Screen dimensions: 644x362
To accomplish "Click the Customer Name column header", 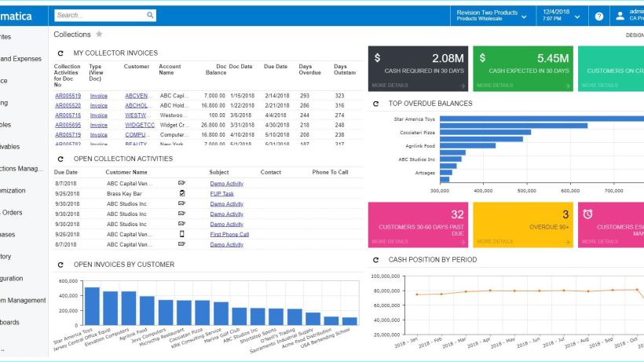I will click(x=126, y=173).
